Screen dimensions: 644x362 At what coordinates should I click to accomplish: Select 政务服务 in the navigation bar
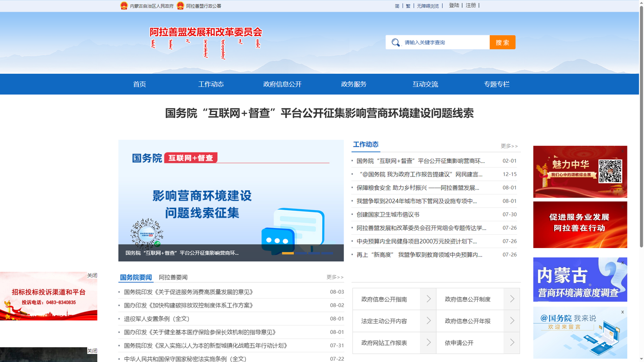click(x=354, y=84)
